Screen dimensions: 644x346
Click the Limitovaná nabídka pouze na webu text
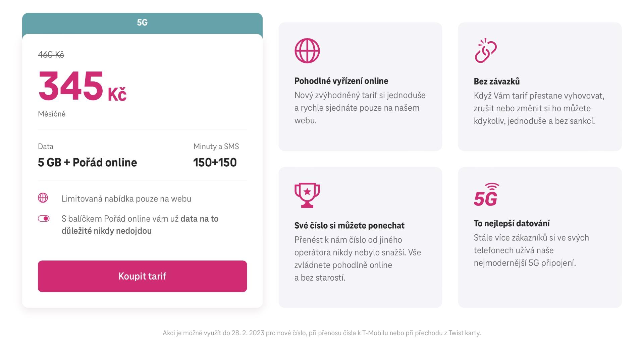(126, 199)
